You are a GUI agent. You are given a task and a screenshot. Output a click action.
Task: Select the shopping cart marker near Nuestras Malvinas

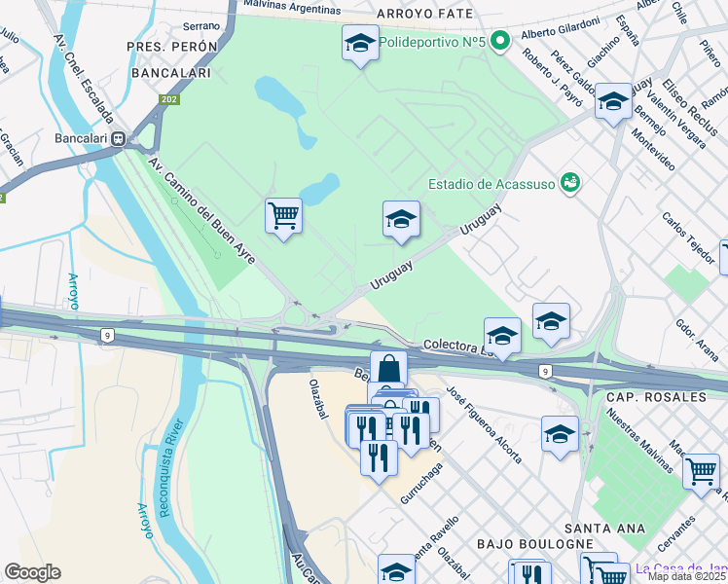tap(701, 473)
